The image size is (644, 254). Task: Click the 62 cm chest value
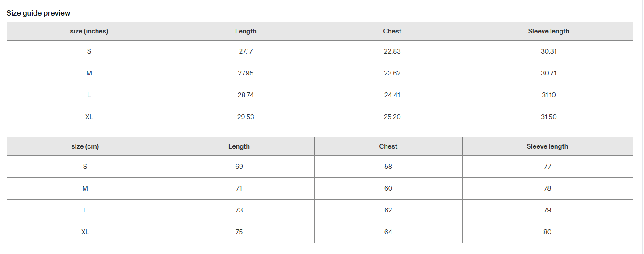tap(388, 210)
